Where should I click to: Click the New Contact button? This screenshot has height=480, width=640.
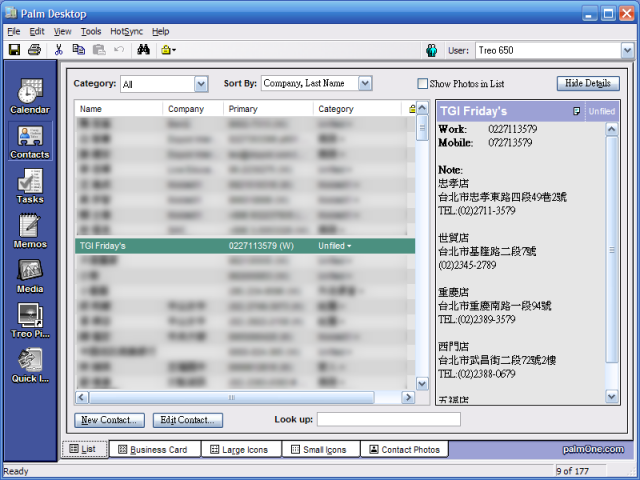coord(109,420)
